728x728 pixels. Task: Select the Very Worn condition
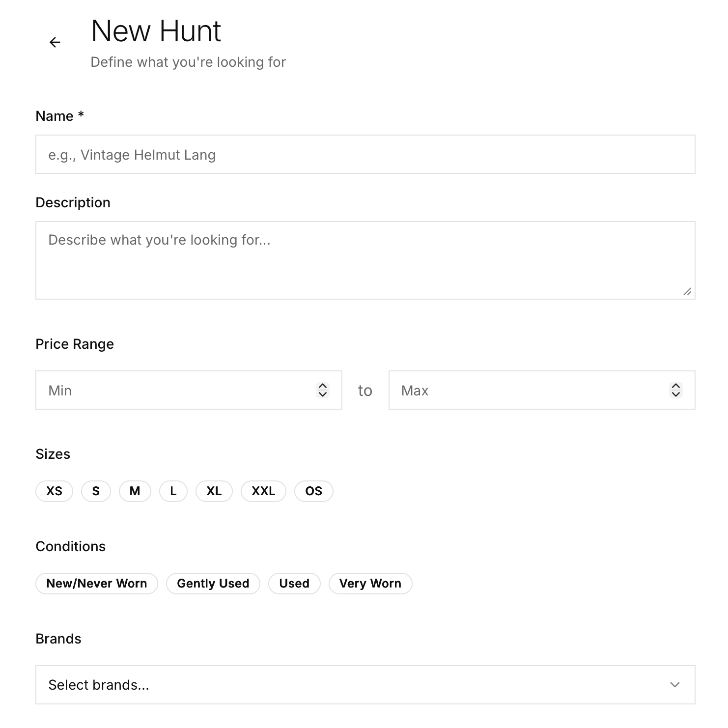click(x=370, y=583)
